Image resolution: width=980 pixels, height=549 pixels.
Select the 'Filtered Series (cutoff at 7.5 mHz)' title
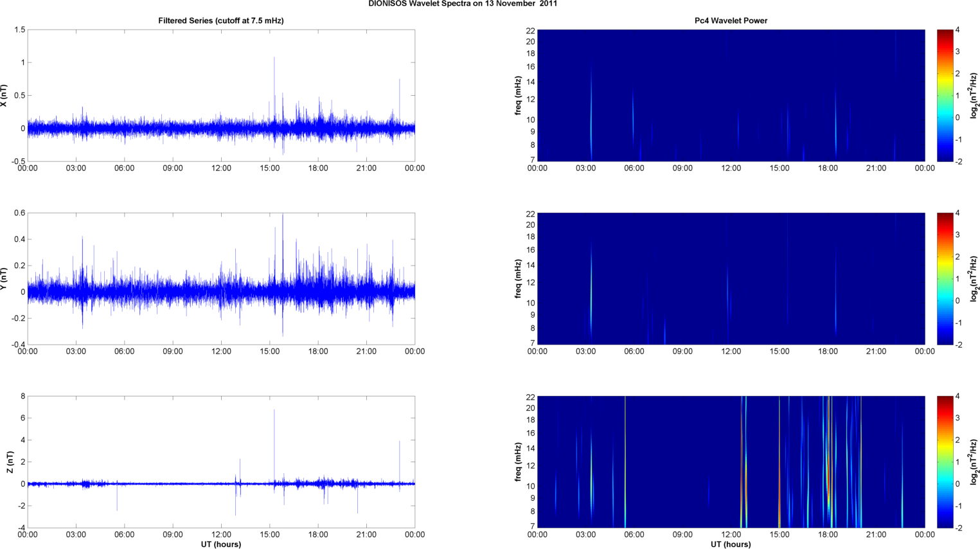[220, 21]
